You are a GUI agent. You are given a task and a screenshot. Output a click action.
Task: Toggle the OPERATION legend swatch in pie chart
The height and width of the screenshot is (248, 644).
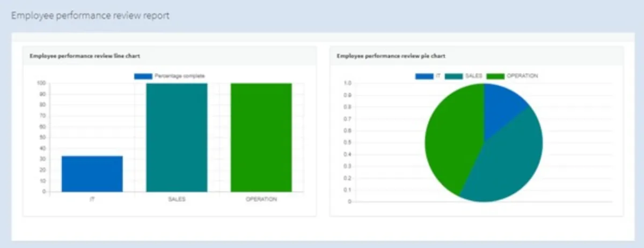[x=495, y=76]
